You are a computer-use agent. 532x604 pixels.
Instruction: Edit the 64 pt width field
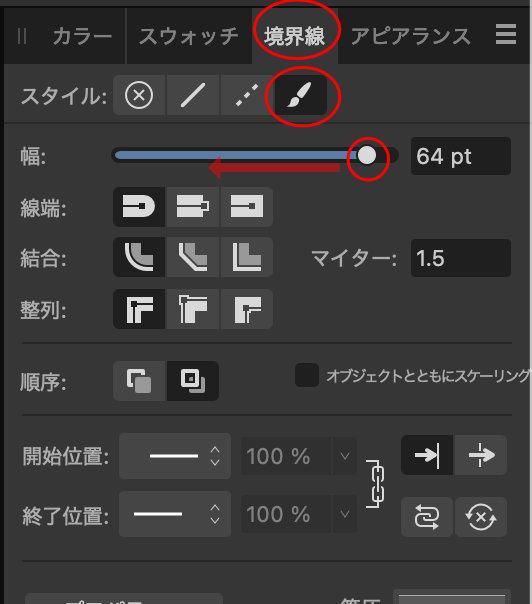(461, 156)
